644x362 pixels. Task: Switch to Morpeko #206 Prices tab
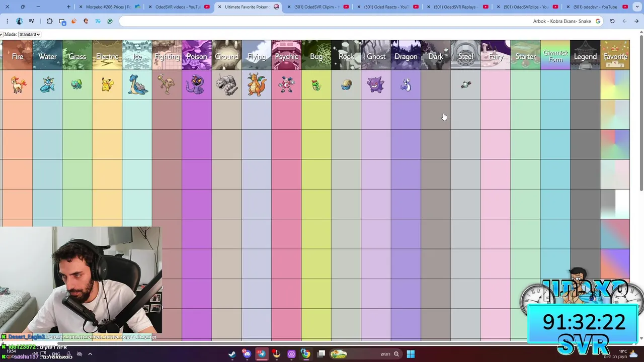click(108, 7)
